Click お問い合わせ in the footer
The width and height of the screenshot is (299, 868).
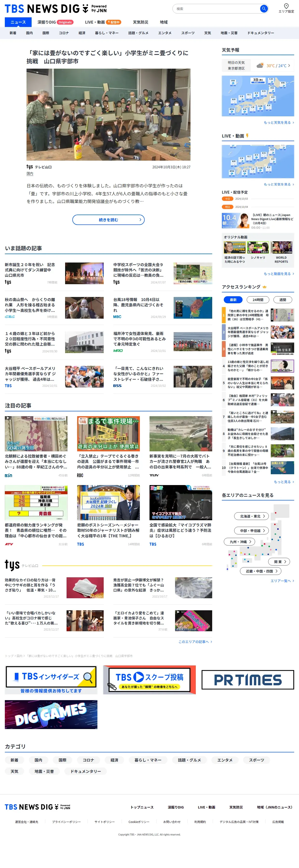(172, 822)
